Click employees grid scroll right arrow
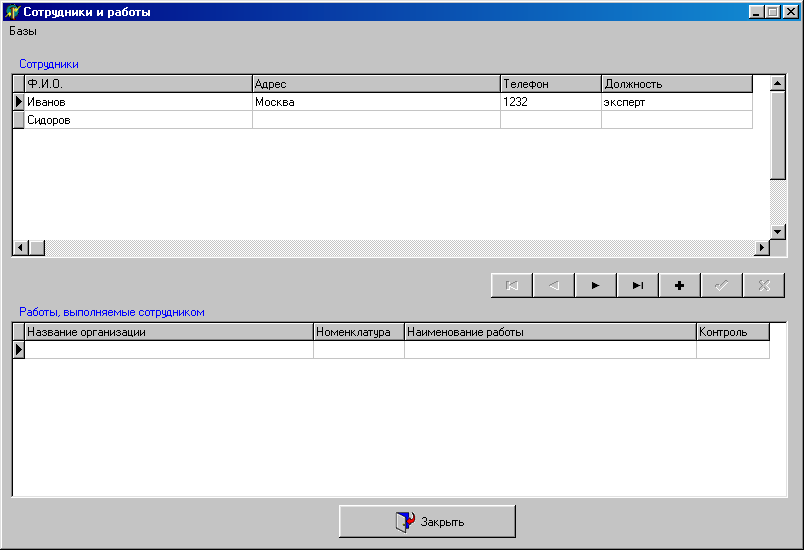Image resolution: width=804 pixels, height=550 pixels. tap(762, 248)
